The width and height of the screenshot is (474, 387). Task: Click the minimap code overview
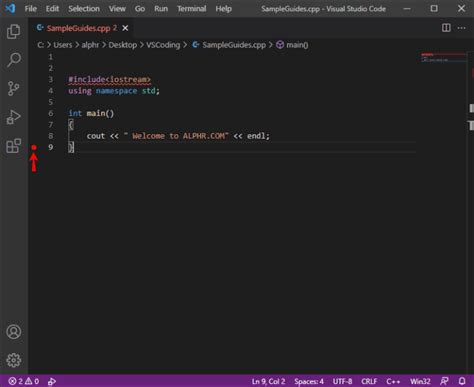pos(443,58)
